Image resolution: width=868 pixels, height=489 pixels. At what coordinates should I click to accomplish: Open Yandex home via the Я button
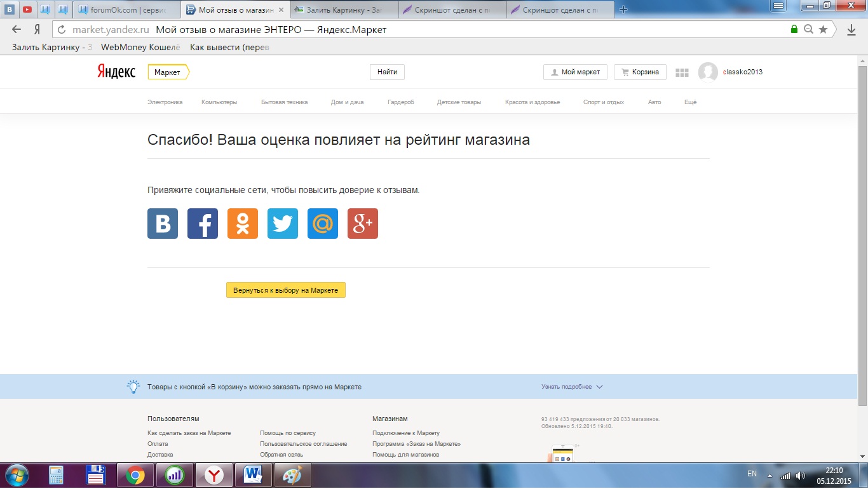(37, 29)
